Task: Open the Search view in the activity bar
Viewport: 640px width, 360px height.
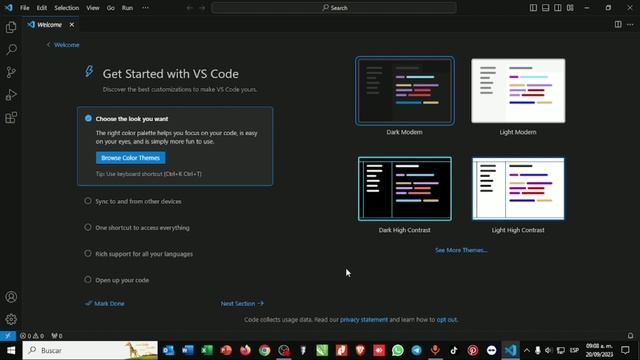Action: 11,50
